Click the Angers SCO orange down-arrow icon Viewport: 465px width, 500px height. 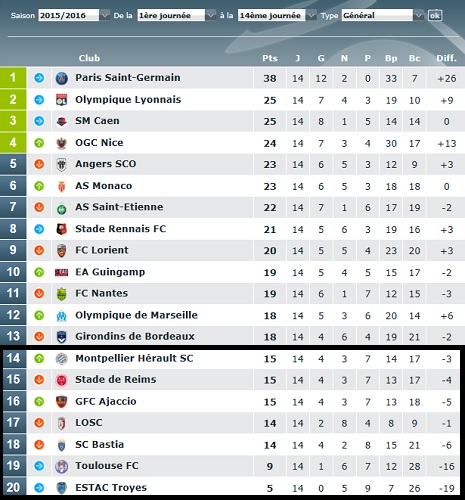pos(39,164)
